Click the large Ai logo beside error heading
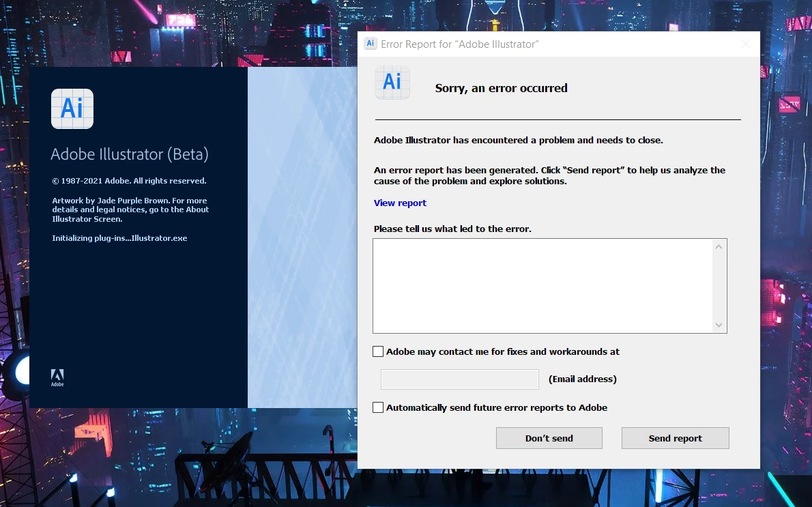The height and width of the screenshot is (507, 812). point(392,83)
